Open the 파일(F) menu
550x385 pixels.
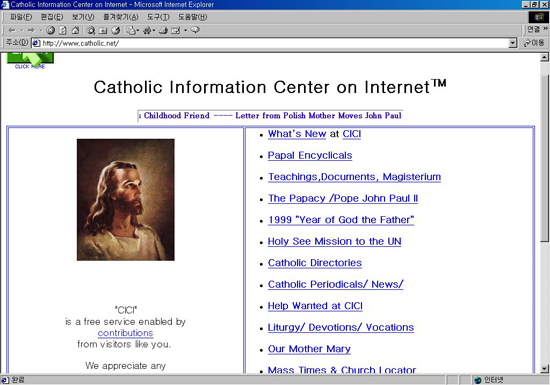coord(21,17)
